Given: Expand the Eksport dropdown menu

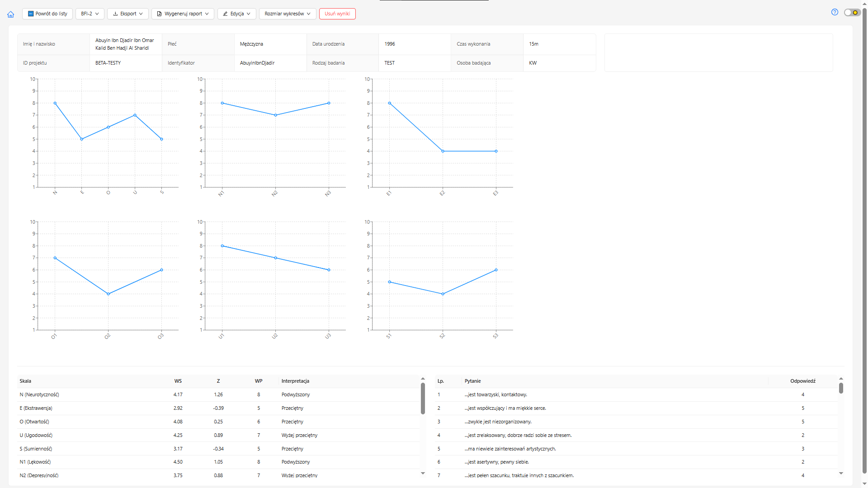Looking at the screenshot, I should point(128,14).
